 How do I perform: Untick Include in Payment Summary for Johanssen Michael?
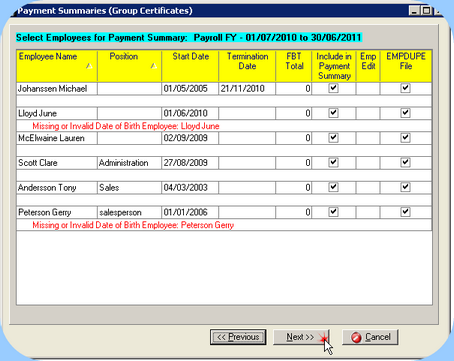point(333,88)
